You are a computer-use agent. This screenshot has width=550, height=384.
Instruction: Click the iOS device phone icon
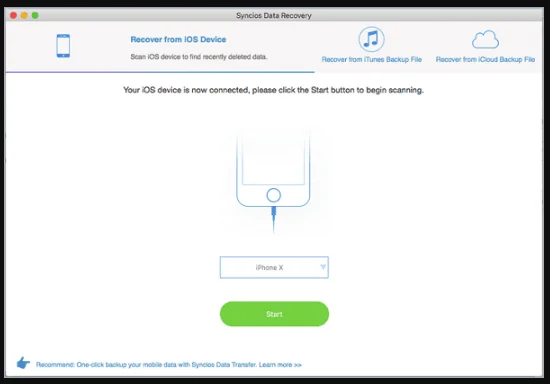(63, 46)
